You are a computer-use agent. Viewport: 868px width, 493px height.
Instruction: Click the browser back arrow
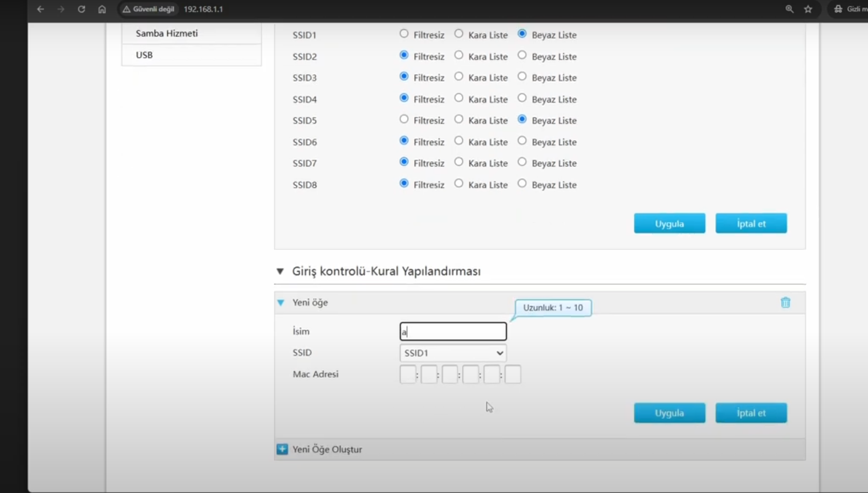tap(40, 9)
